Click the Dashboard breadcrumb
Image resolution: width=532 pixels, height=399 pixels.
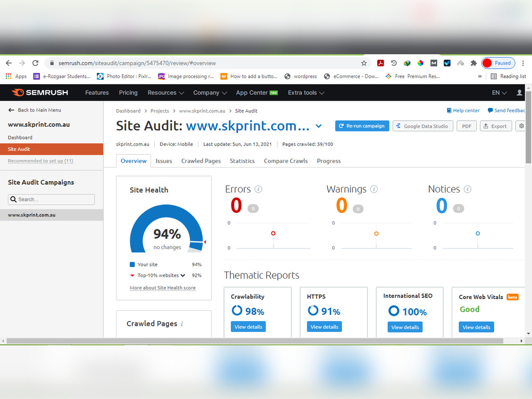(128, 111)
